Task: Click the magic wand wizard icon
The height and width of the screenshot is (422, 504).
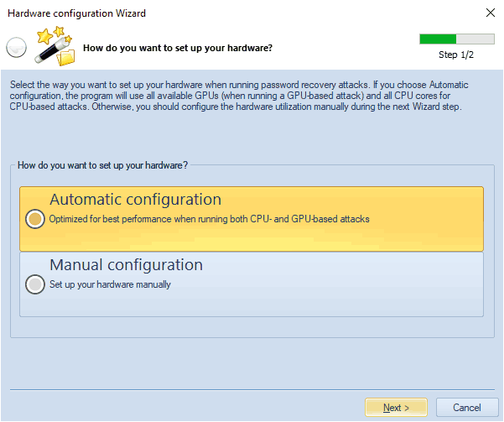Action: click(55, 46)
